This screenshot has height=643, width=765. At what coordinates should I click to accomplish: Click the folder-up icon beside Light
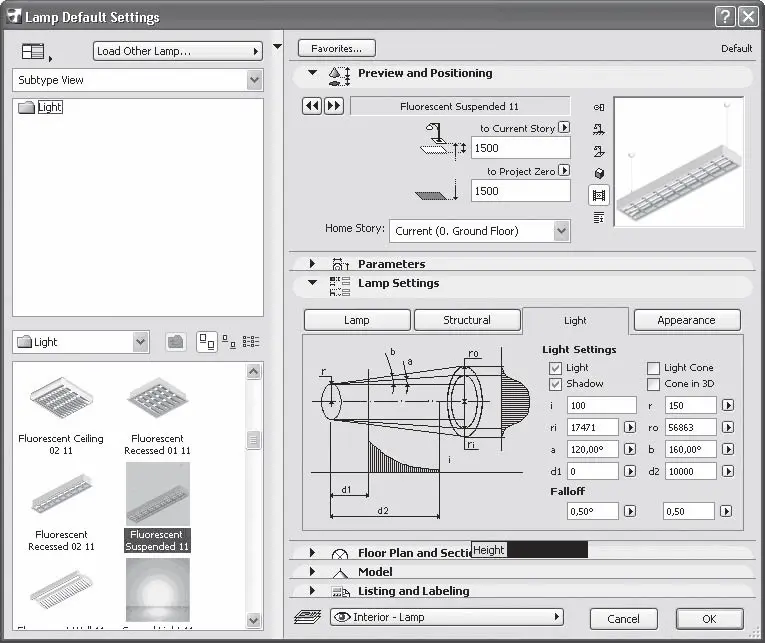[176, 342]
